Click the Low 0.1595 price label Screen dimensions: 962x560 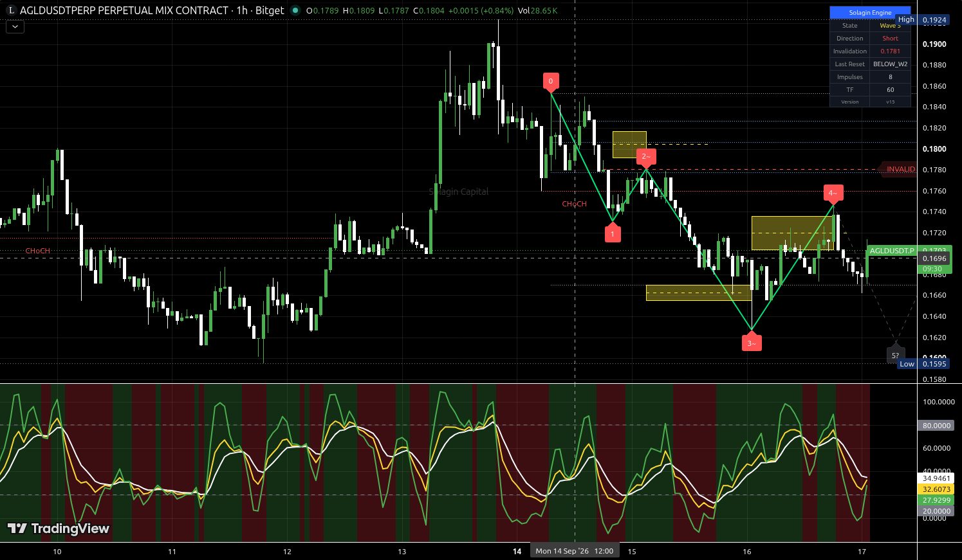pos(923,364)
